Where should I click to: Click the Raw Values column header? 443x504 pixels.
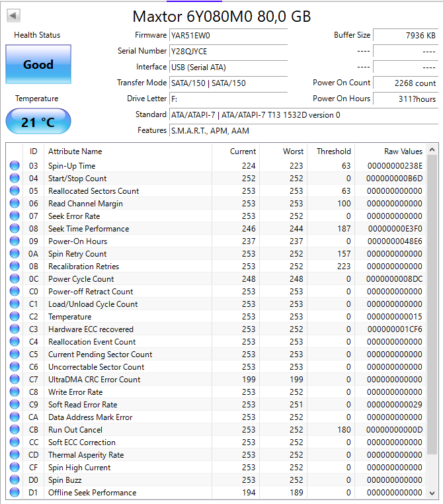pyautogui.click(x=403, y=151)
